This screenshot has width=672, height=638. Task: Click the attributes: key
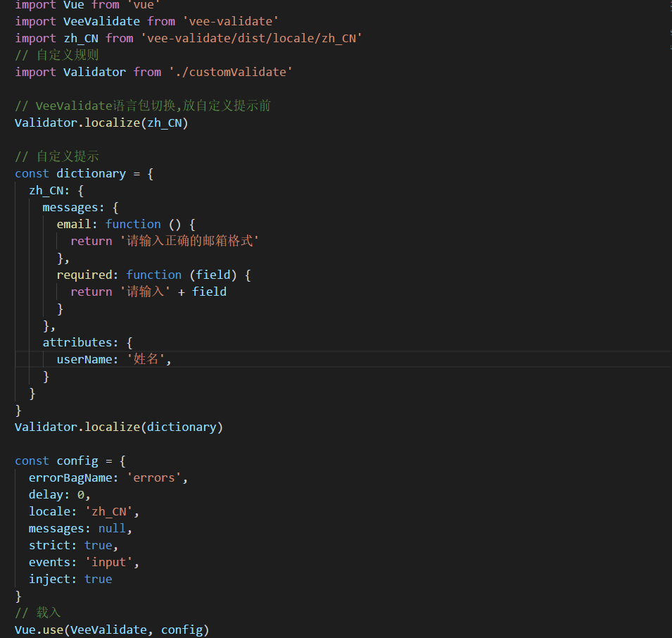(81, 342)
